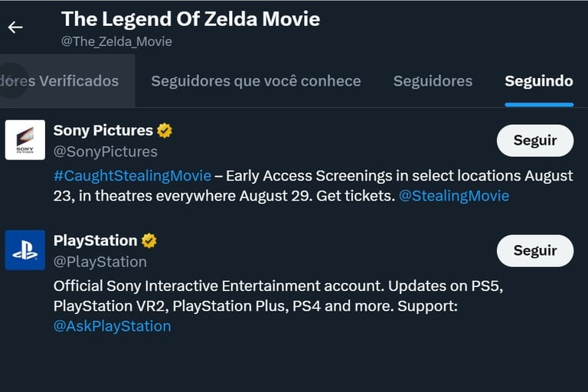Viewport: 588px width, 392px height.
Task: Click Sony Pictures display name
Action: [x=103, y=131]
